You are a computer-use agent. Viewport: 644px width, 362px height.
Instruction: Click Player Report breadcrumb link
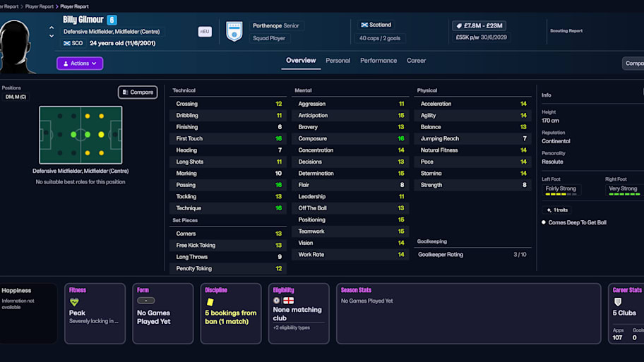40,6
